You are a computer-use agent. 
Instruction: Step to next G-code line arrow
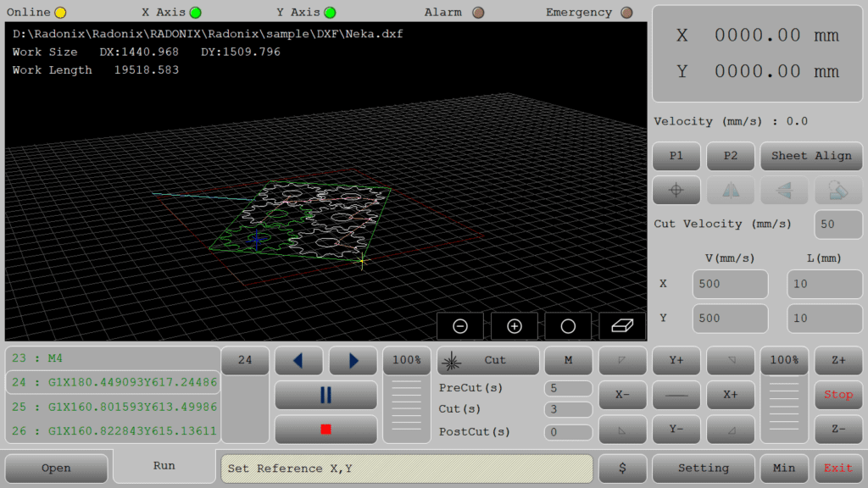(353, 361)
